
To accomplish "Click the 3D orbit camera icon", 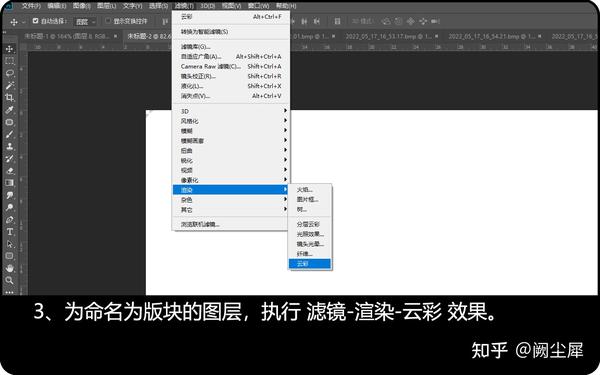I will click(x=386, y=21).
